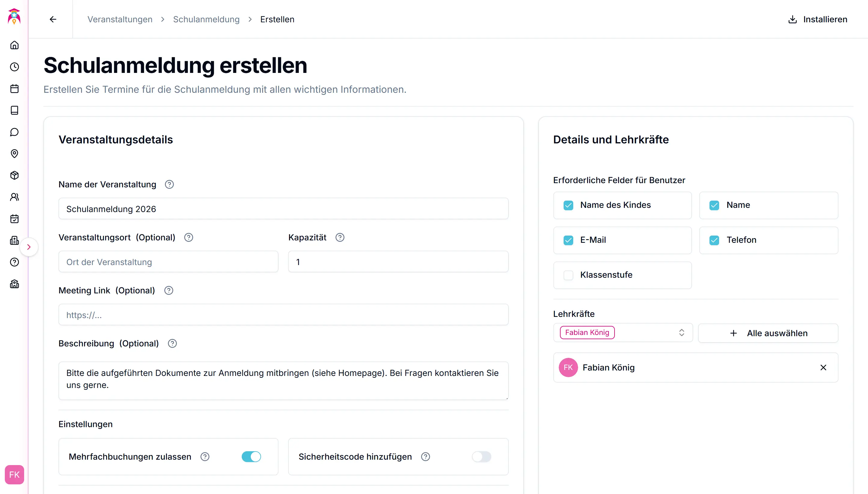Viewport: 868px width, 494px height.
Task: Open the users icon in the sidebar
Action: coord(14,197)
